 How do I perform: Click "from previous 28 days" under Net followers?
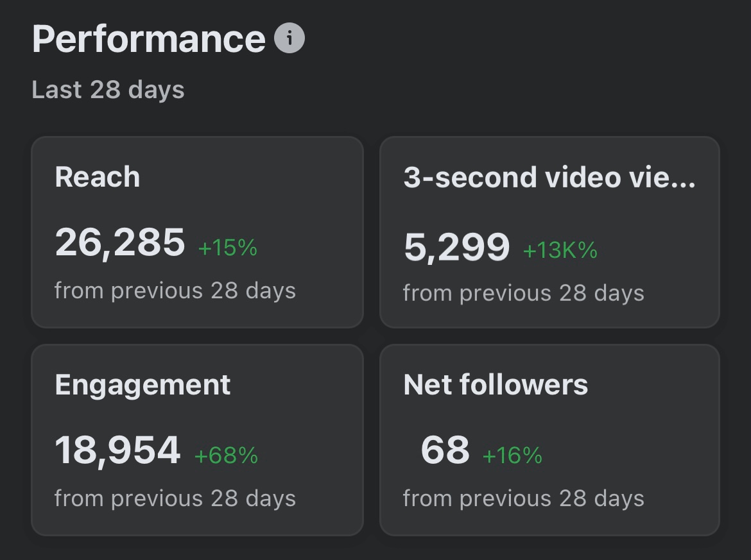tap(523, 498)
